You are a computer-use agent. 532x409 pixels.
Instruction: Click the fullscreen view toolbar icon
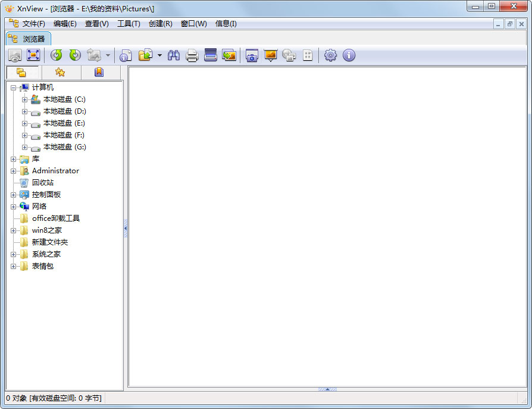tap(33, 55)
